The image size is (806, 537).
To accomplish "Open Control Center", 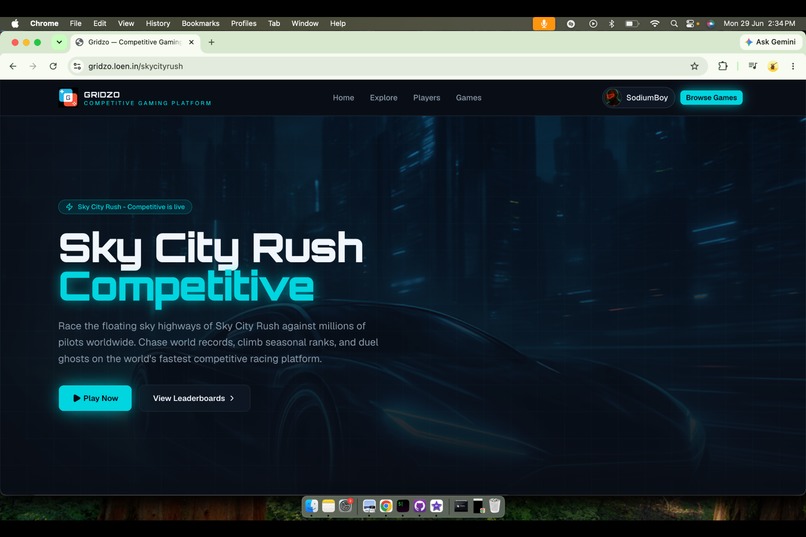I will point(691,24).
